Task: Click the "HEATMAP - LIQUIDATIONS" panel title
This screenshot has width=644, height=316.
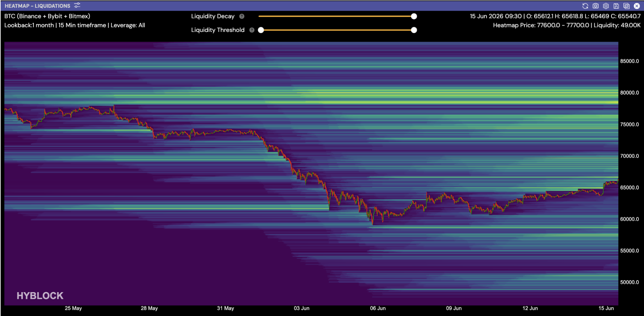Action: pyautogui.click(x=37, y=6)
